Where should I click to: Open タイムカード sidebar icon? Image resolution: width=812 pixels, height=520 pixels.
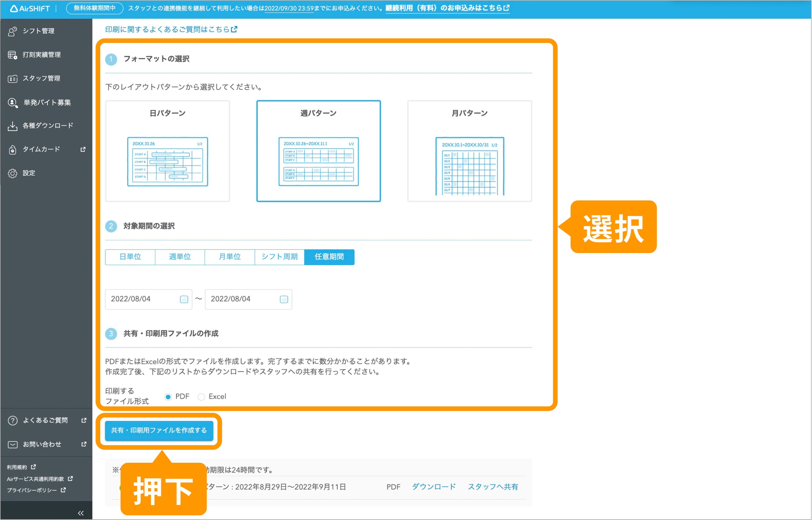tap(12, 150)
